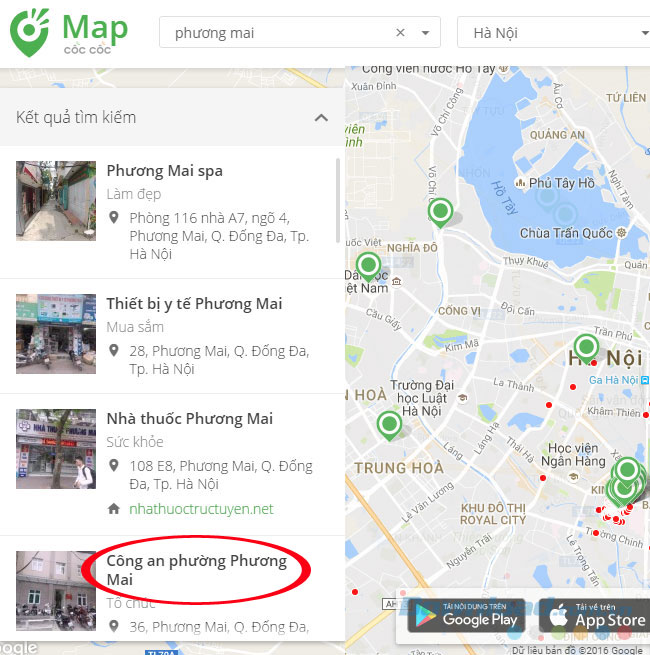Image resolution: width=650 pixels, height=655 pixels.
Task: Click Ga Hà Nội station icon
Action: click(645, 380)
